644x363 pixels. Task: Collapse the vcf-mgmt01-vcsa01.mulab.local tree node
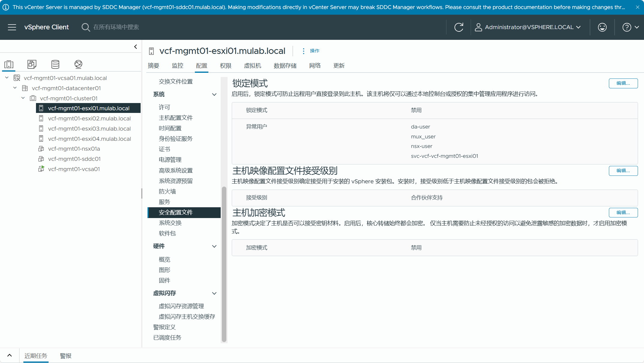coord(7,78)
